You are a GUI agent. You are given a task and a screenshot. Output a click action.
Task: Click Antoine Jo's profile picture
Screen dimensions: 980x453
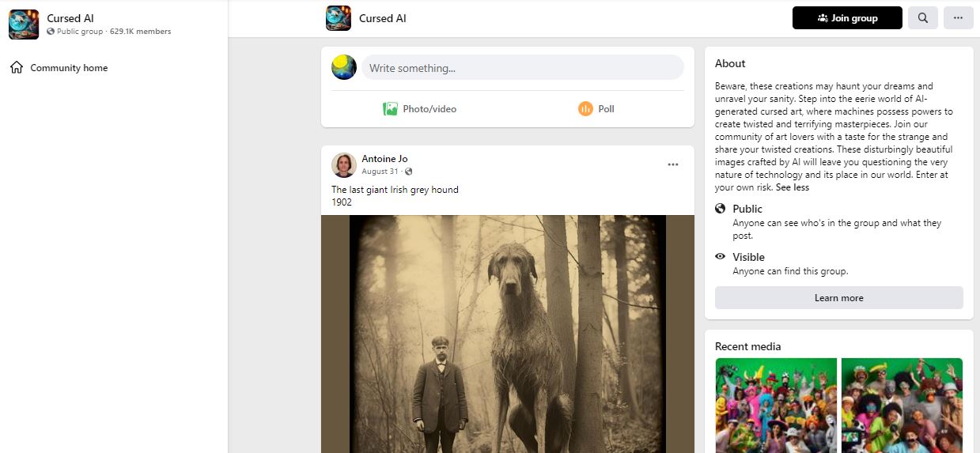[344, 164]
